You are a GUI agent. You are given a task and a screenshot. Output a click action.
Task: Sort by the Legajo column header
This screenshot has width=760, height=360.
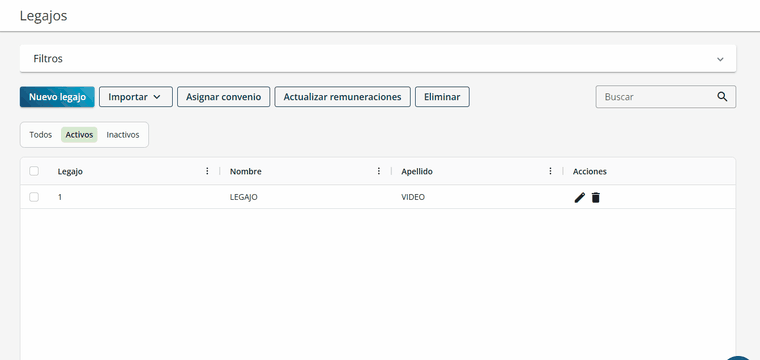(x=70, y=172)
